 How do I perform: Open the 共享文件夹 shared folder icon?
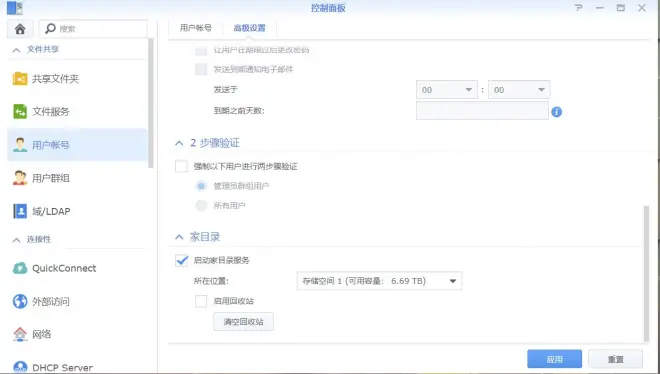click(x=20, y=78)
